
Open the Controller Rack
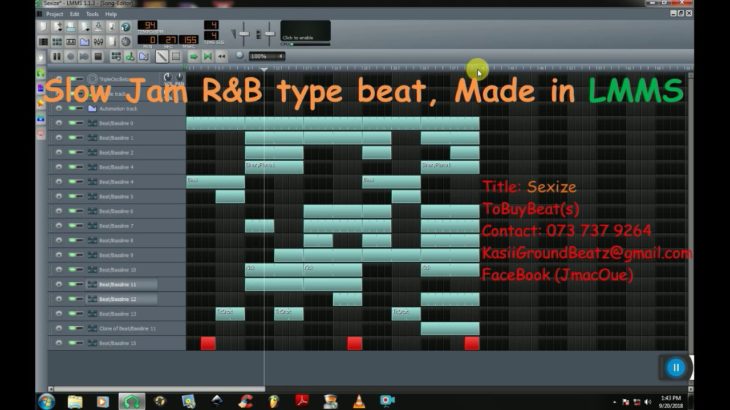126,42
